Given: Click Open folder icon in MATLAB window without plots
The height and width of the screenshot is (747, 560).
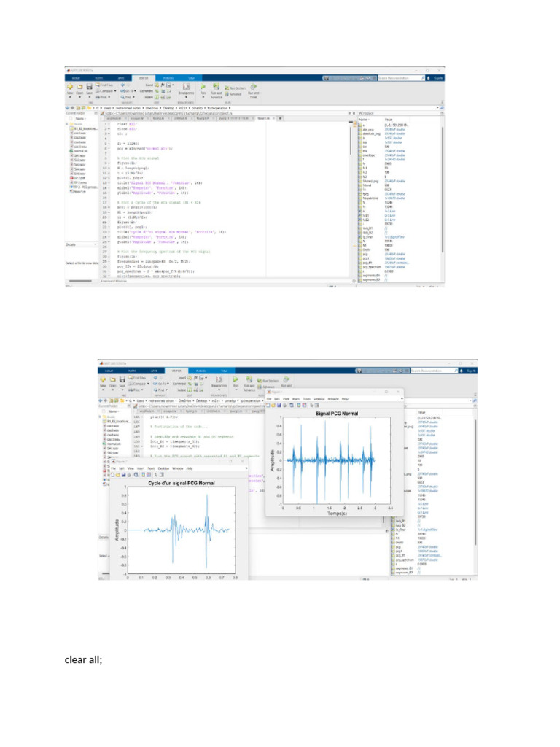Looking at the screenshot, I should coord(79,87).
